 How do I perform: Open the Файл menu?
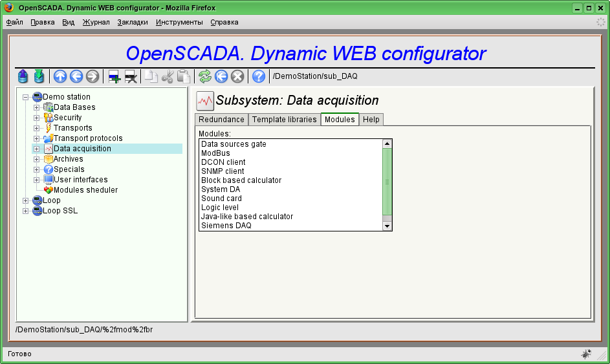[14, 22]
